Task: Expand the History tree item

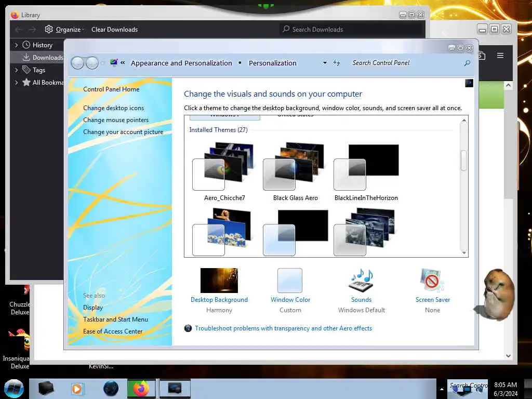Action: coord(16,45)
